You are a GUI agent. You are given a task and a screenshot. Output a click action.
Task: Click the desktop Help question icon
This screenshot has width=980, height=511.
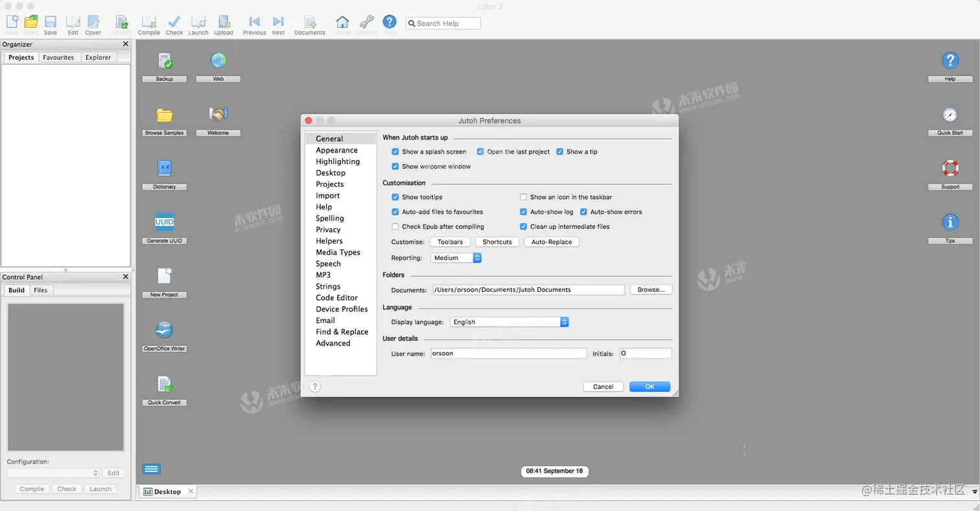coord(950,60)
